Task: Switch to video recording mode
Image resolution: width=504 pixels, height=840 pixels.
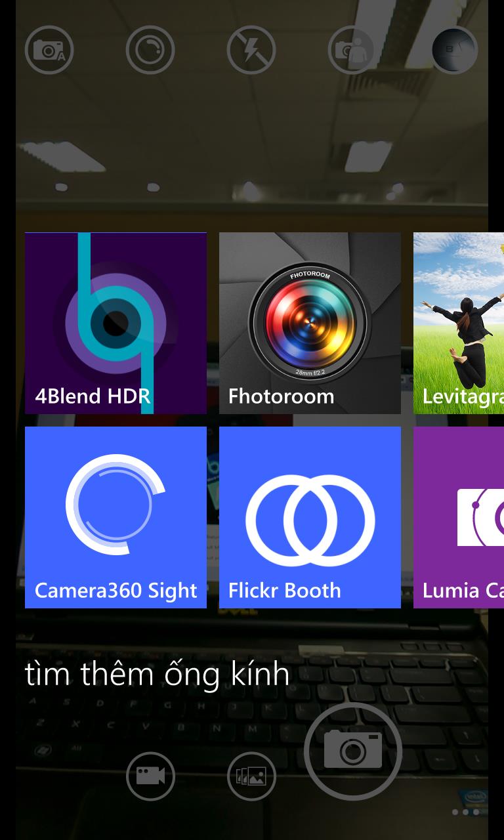Action: 150,776
